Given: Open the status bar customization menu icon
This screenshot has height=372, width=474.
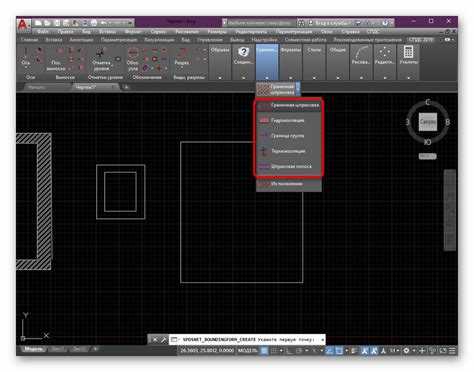Looking at the screenshot, I should pos(452,351).
